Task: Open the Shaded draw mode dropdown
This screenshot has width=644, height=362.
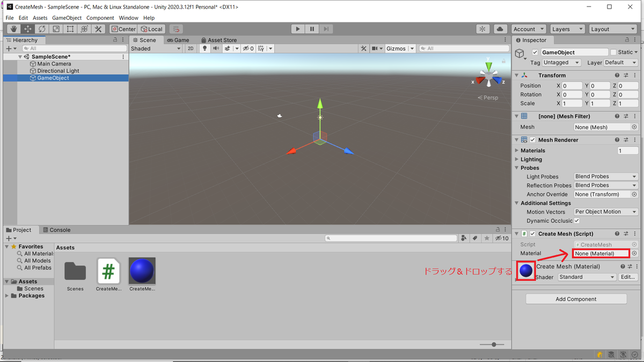Action: [156, 48]
